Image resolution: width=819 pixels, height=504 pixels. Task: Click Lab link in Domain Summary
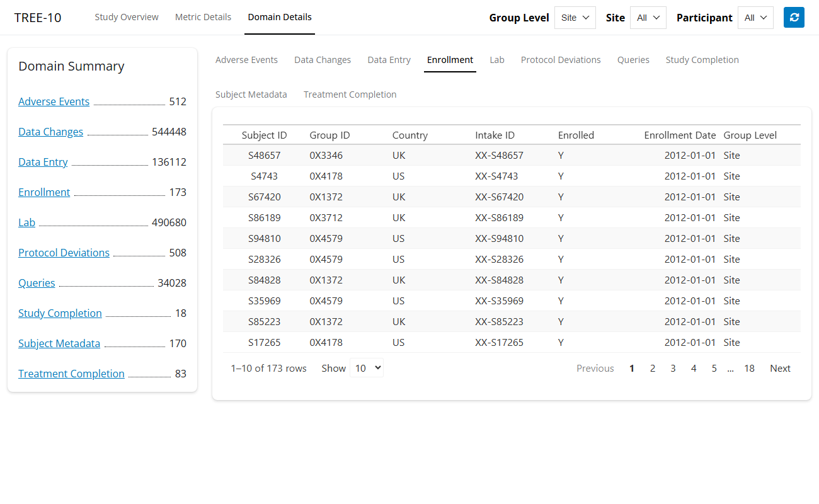27,222
